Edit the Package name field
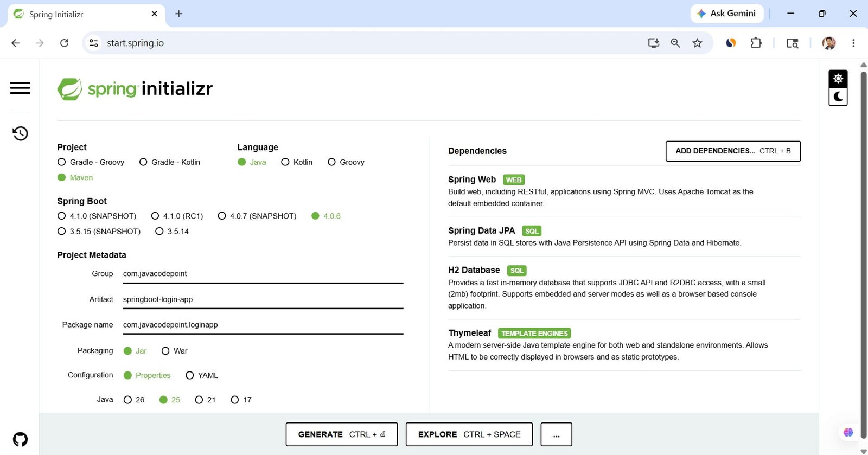 [x=263, y=325]
